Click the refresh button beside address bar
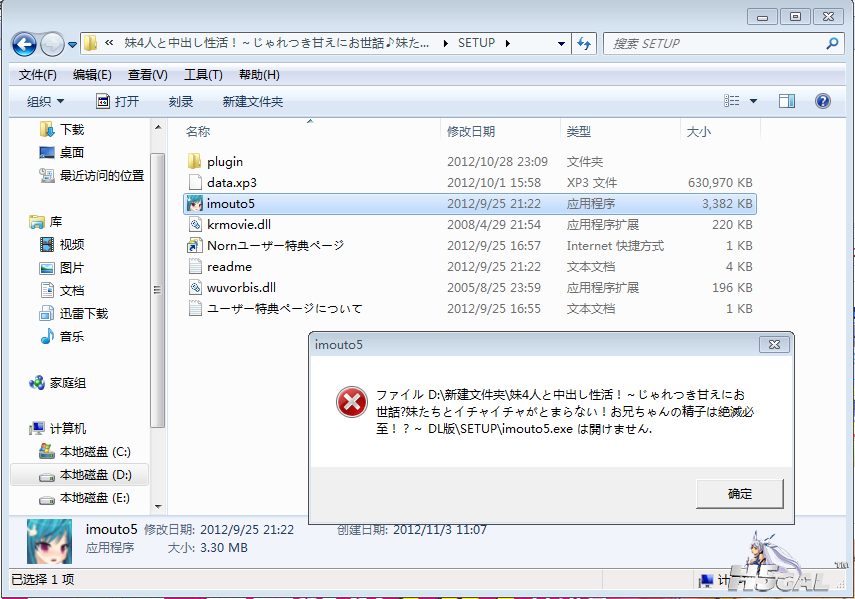 (x=585, y=44)
